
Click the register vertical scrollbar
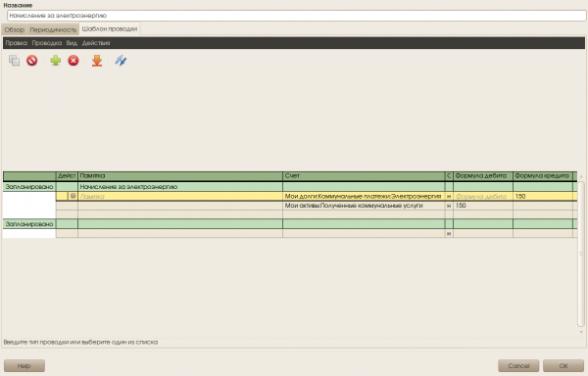[x=581, y=254]
